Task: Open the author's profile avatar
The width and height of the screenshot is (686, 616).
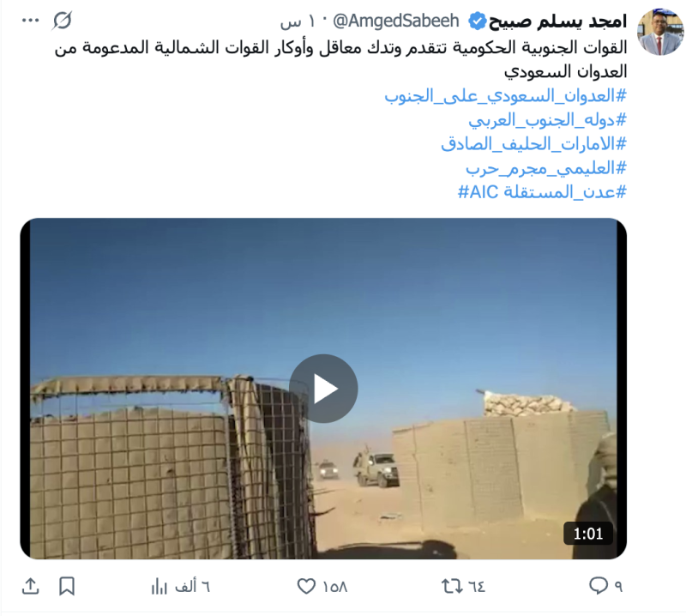Action: click(x=660, y=32)
